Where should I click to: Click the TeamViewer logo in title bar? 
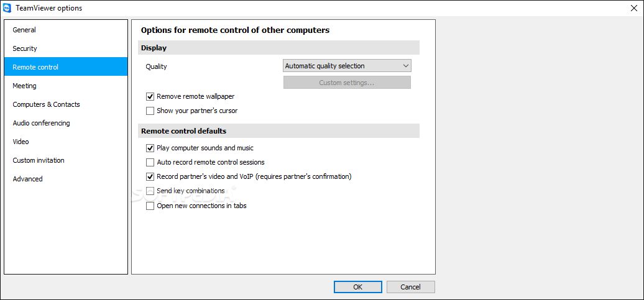[x=7, y=8]
